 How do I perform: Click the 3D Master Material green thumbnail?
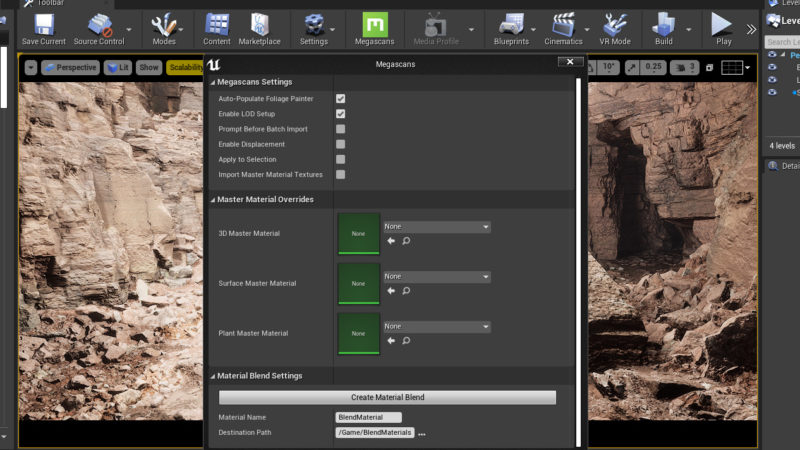(359, 234)
